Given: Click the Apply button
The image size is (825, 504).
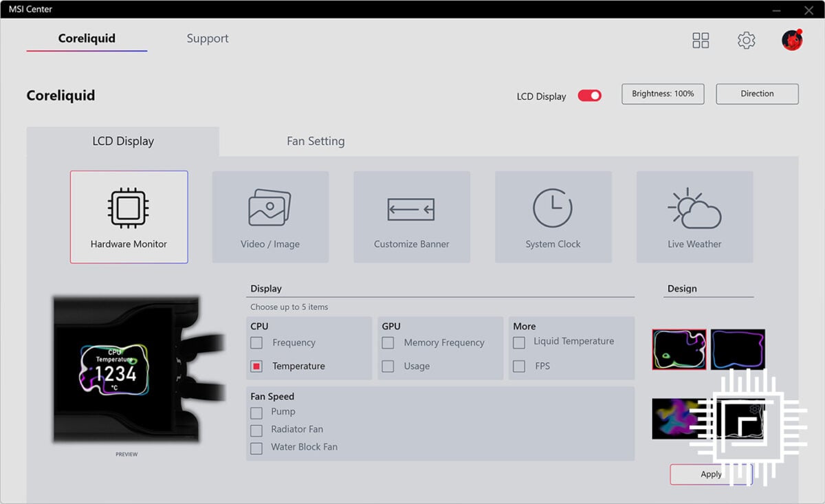Looking at the screenshot, I should click(711, 474).
